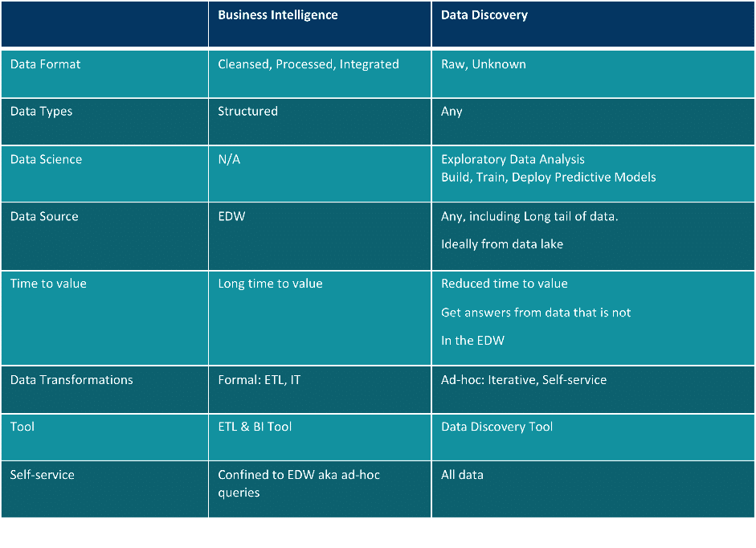Select the 'EDW' data source cell
Screen dimensions: 756x548
pos(231,216)
